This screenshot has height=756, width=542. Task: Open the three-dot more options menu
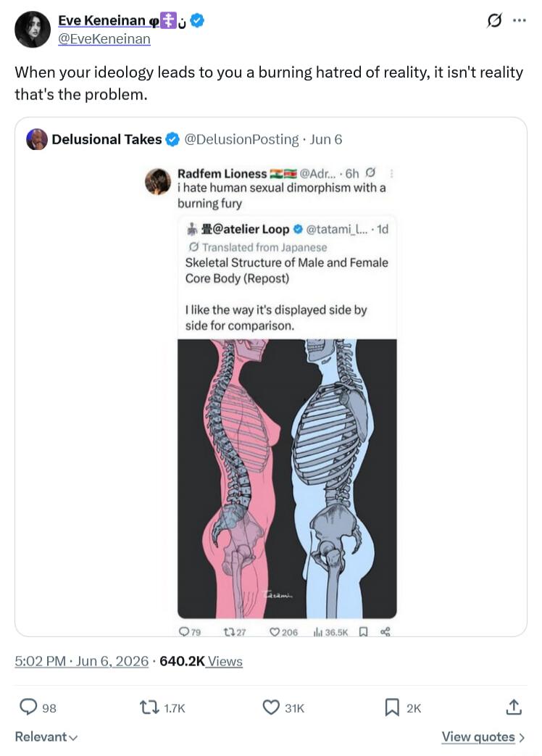[520, 21]
